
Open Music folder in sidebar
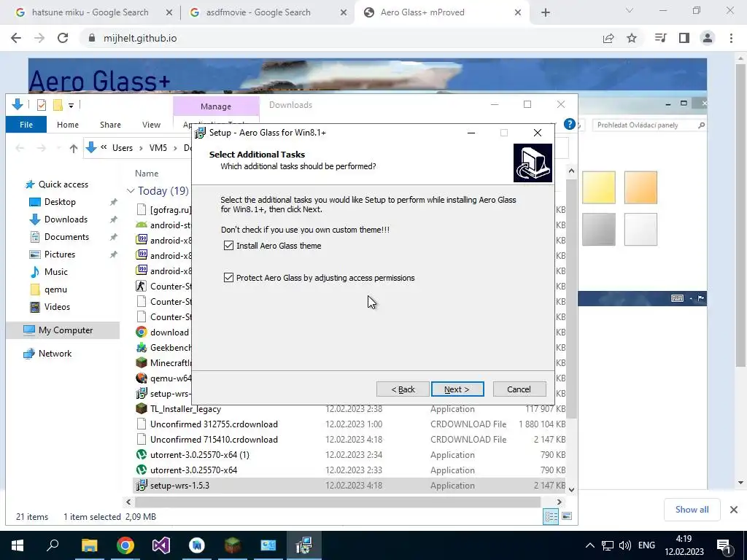point(55,272)
